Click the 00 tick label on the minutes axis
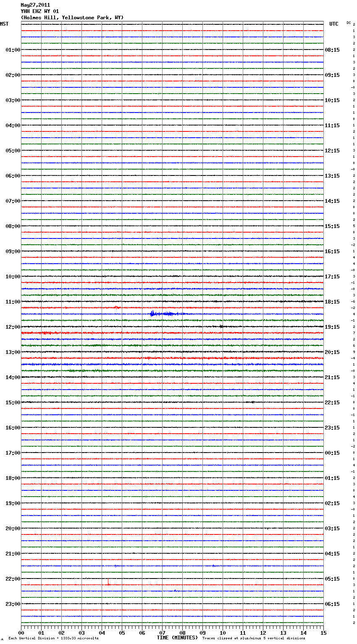357x644 pixels. [21, 633]
